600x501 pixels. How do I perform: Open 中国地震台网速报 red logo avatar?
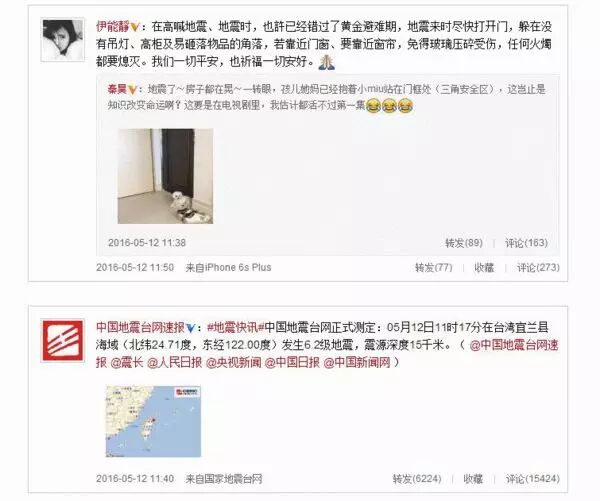[63, 341]
